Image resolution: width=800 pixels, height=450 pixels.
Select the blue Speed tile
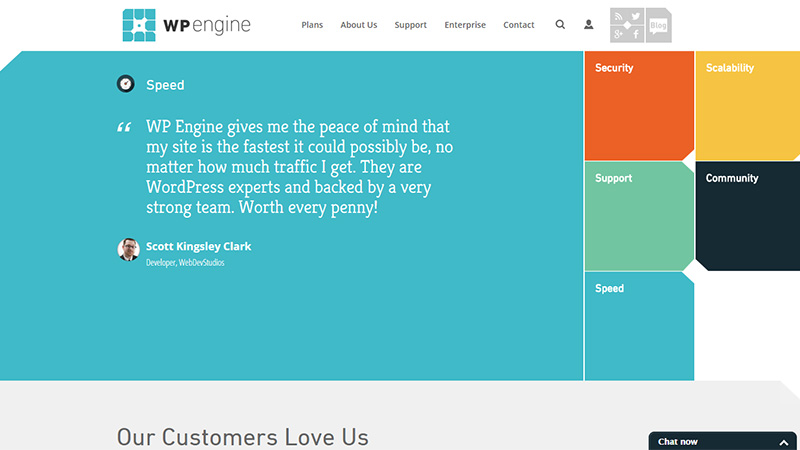pos(639,326)
